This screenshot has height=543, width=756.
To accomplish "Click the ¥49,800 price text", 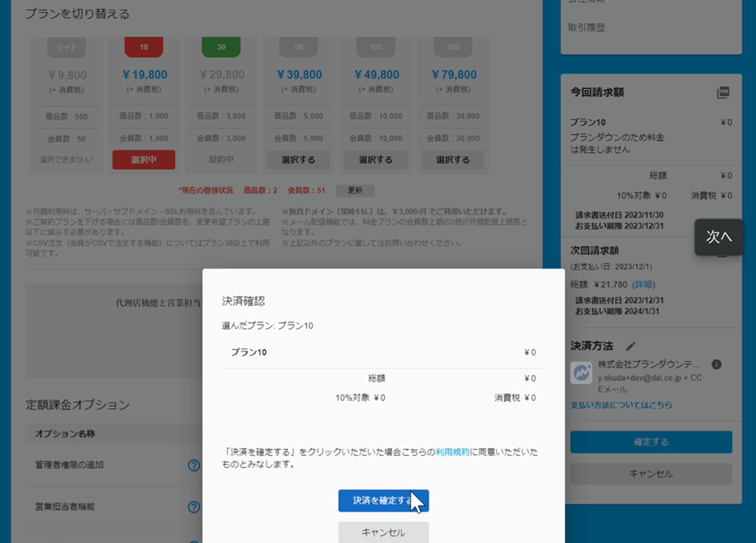I will [377, 75].
